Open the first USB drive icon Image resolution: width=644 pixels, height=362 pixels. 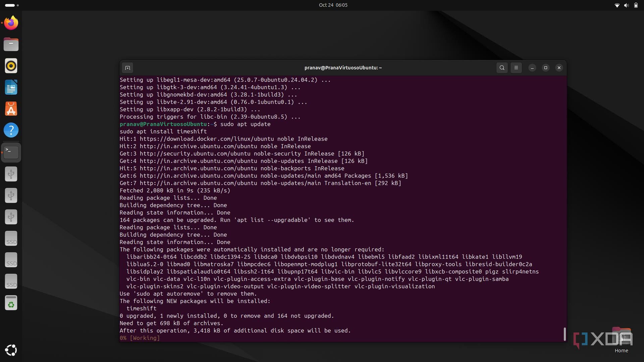(11, 174)
